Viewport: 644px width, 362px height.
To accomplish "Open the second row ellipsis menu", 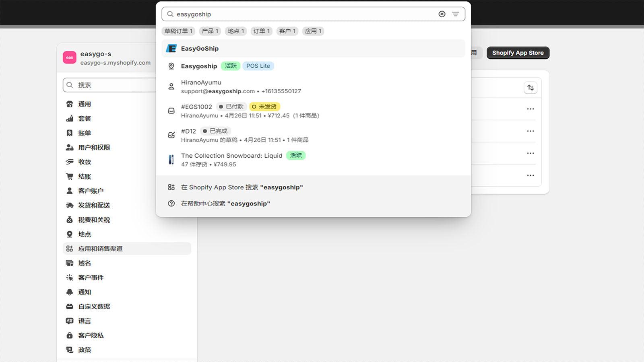I will pos(530,131).
